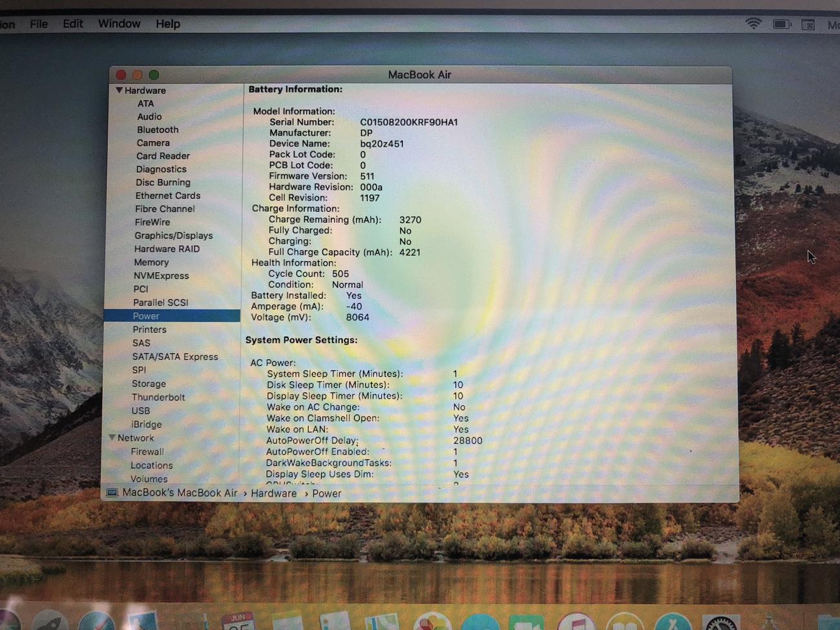This screenshot has width=840, height=630.
Task: Select PCI in the sidebar
Action: tap(141, 289)
